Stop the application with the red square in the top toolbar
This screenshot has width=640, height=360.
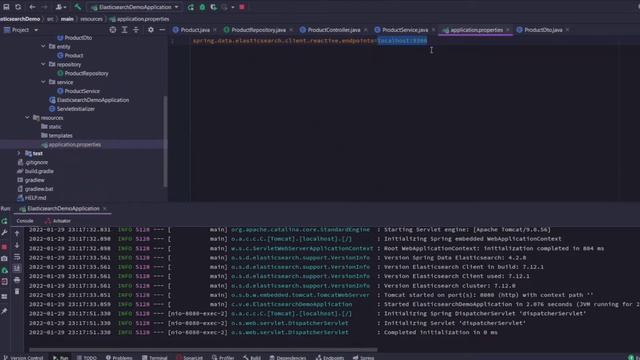(242, 7)
